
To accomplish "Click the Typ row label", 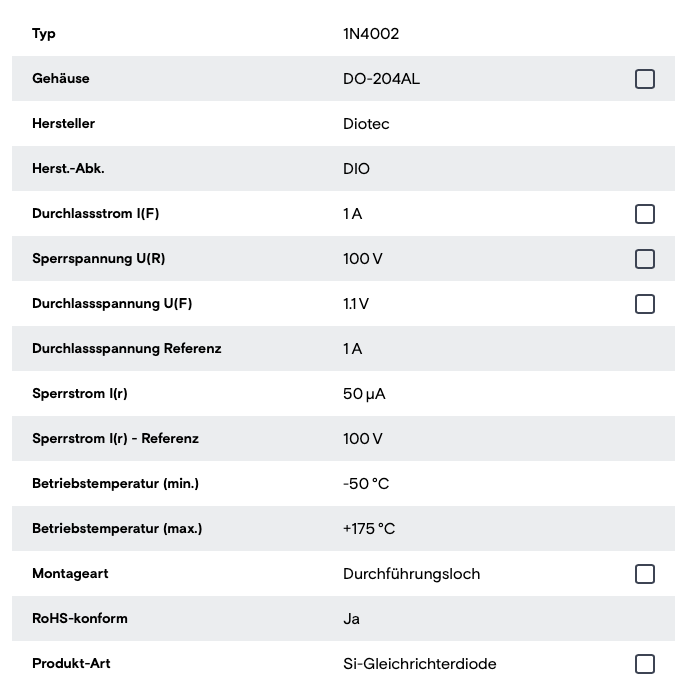I will pos(44,34).
